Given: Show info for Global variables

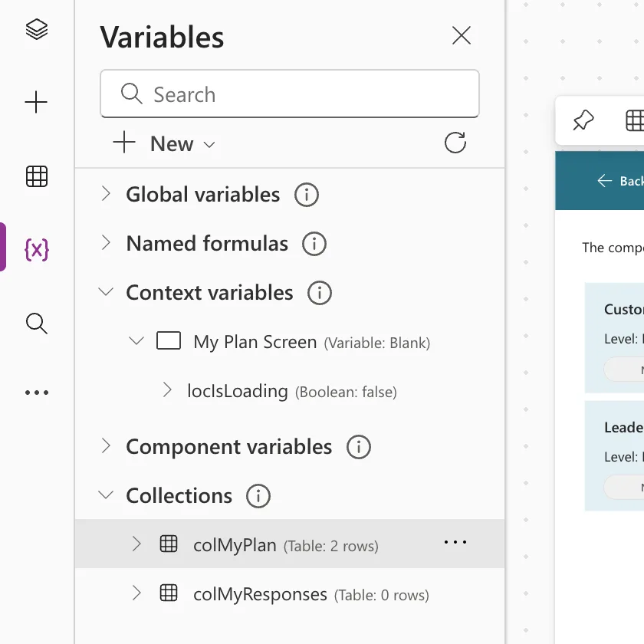Looking at the screenshot, I should coord(307,195).
